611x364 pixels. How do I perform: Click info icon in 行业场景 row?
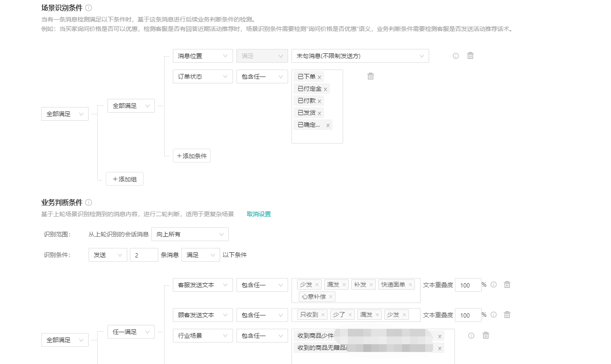[471, 336]
